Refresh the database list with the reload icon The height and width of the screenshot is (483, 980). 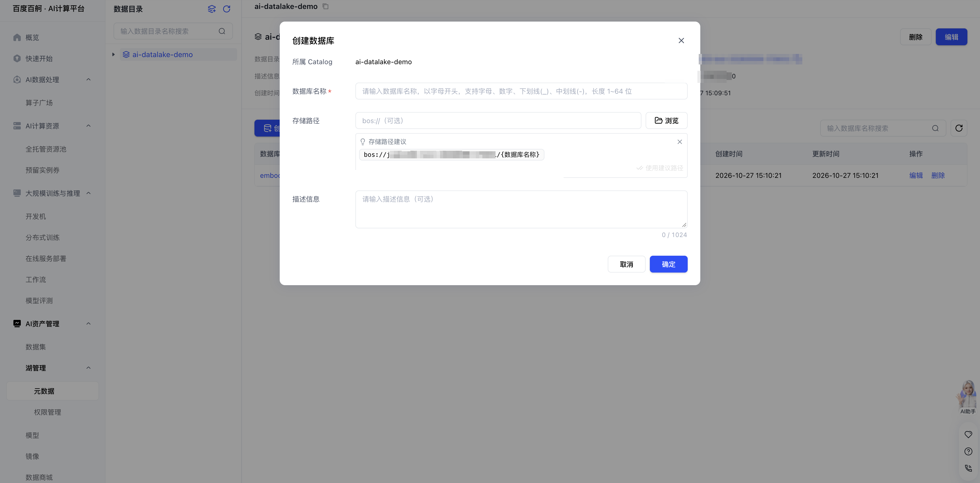click(x=959, y=128)
